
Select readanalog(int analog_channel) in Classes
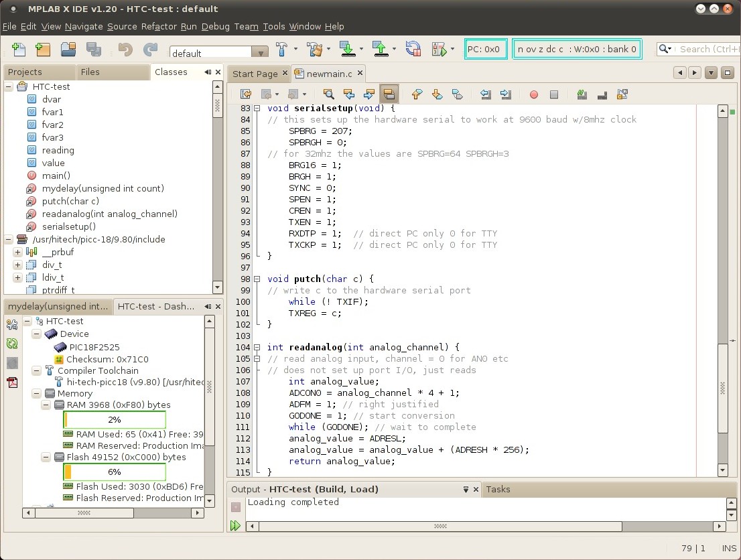pos(110,214)
